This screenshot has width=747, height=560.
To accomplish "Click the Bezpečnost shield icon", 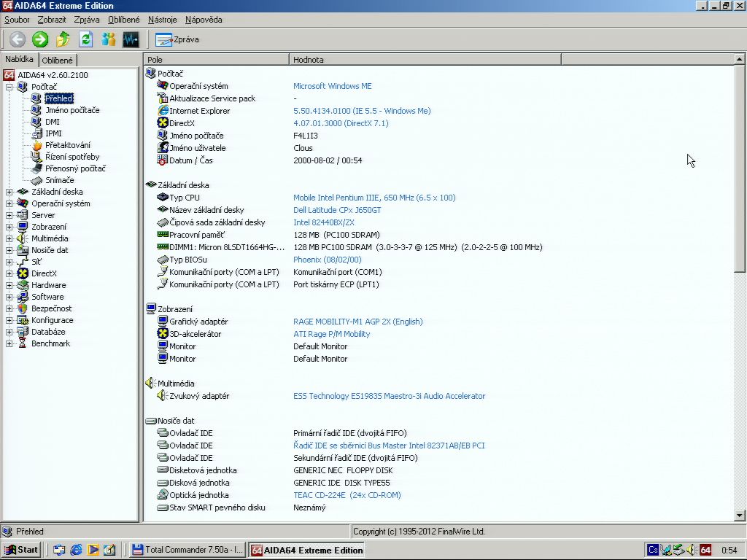I will tap(23, 308).
